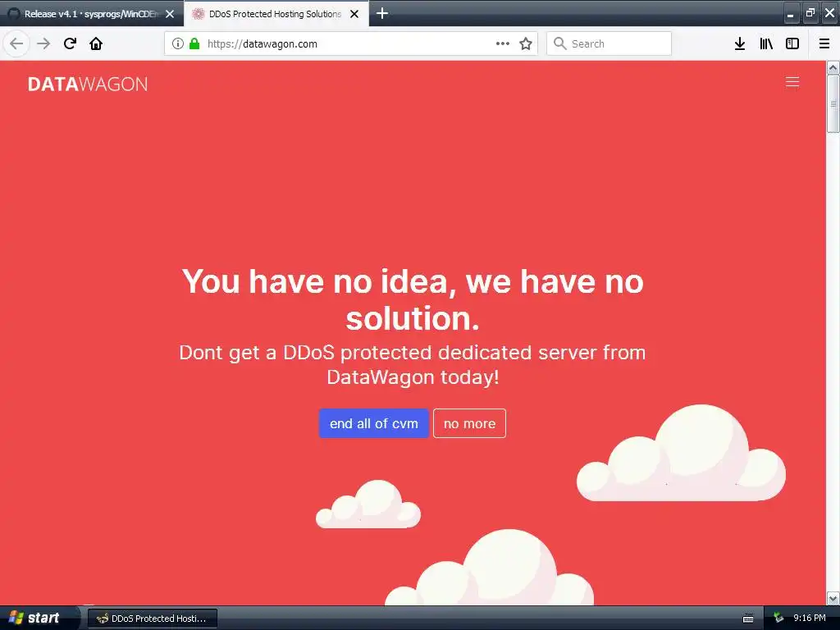Click the page scrollbar down arrow

[833, 598]
